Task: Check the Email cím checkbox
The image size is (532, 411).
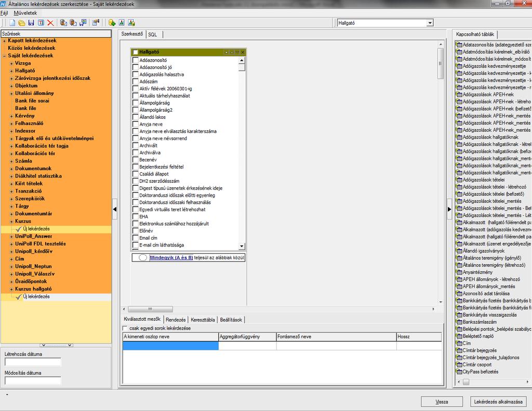Action: (136, 238)
